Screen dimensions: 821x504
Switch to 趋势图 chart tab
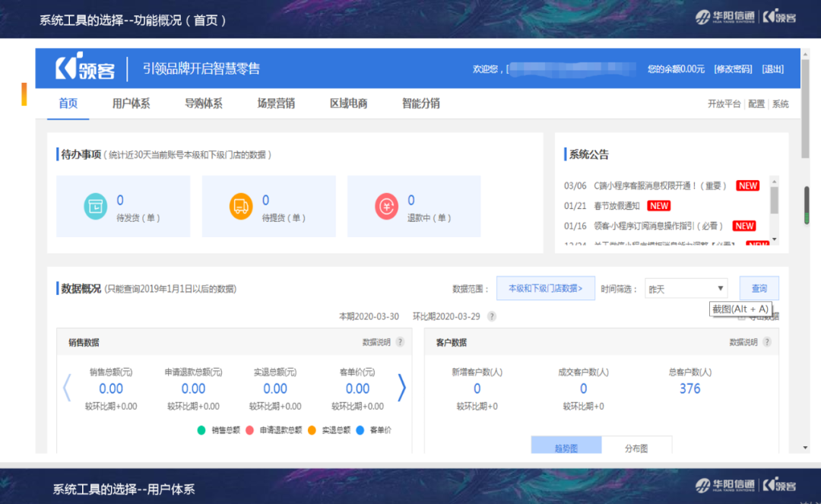[566, 445]
